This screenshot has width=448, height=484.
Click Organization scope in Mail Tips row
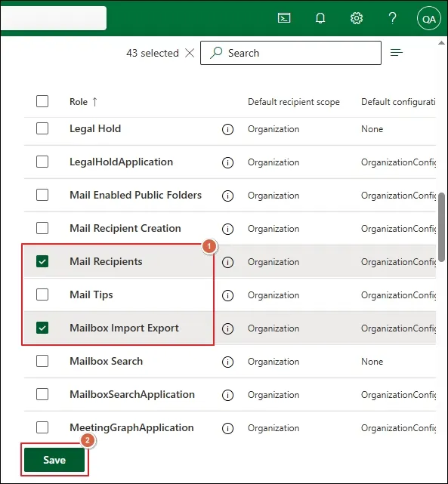click(273, 295)
